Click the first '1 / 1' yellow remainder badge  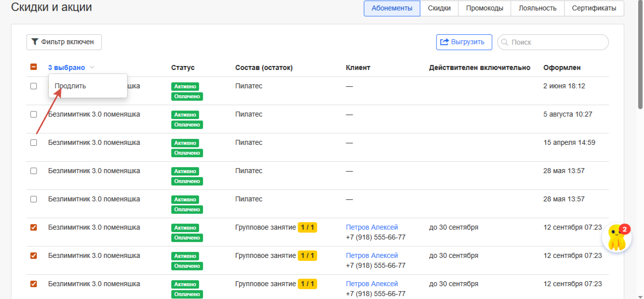(x=307, y=228)
